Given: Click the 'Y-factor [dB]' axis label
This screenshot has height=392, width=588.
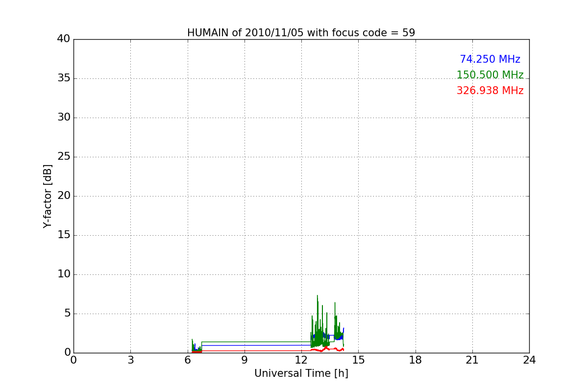Looking at the screenshot, I should (48, 196).
